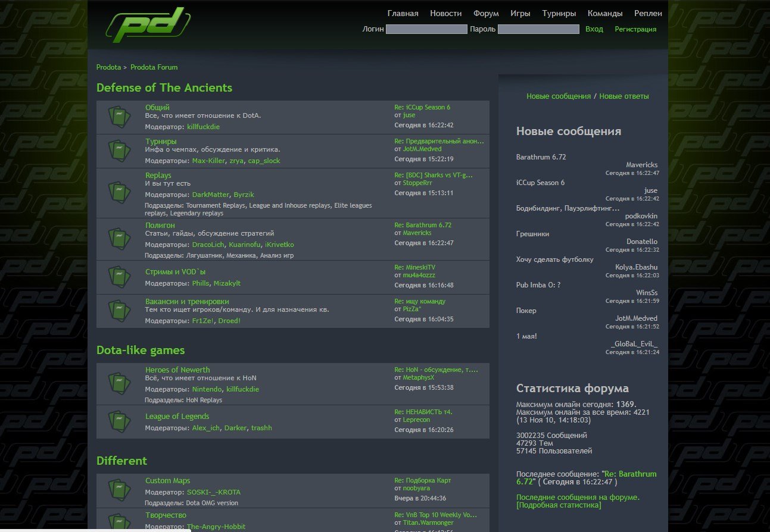Open the Турниры top menu item
The height and width of the screenshot is (532, 770).
pyautogui.click(x=559, y=13)
